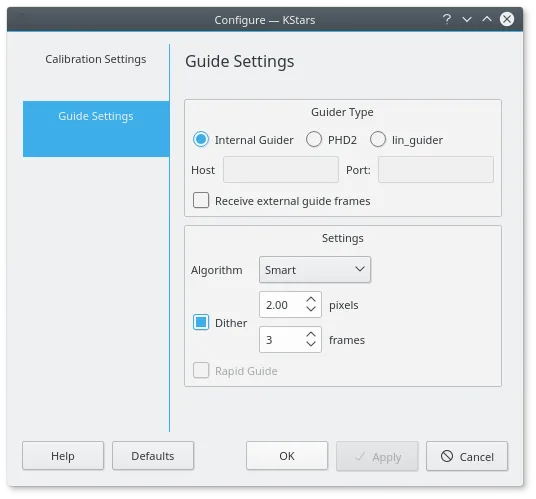Decrease dither frames count with down arrow
This screenshot has height=499, width=536.
click(311, 344)
